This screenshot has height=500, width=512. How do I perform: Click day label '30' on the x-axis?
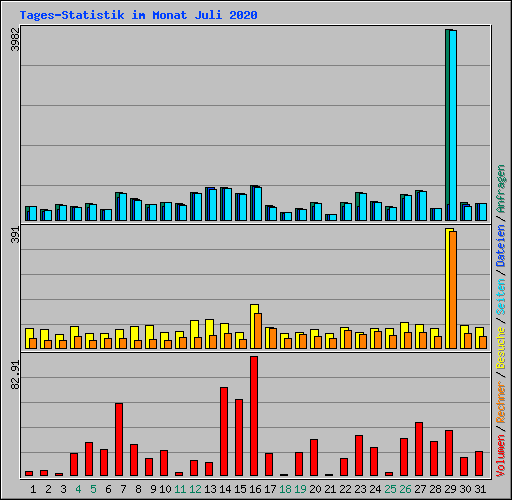pyautogui.click(x=465, y=489)
